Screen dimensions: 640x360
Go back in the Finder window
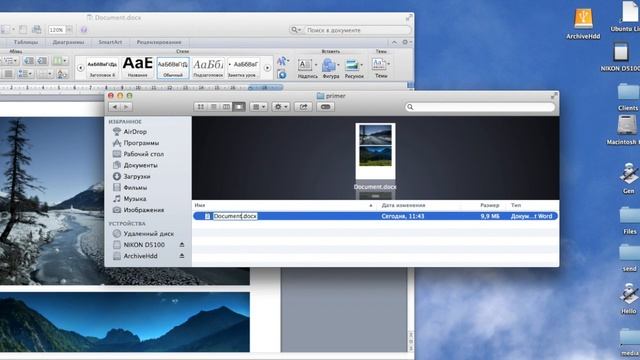(x=115, y=107)
